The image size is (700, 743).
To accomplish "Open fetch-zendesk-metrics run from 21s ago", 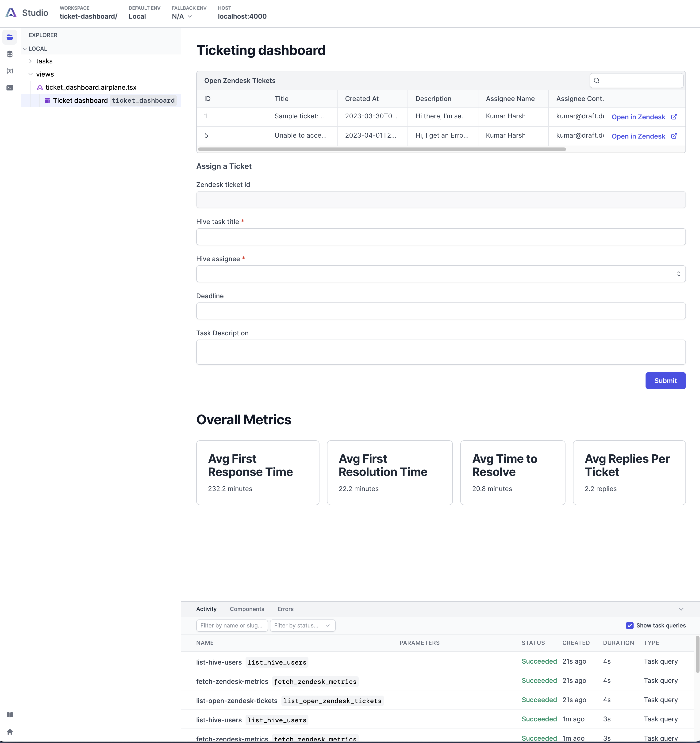I will [x=438, y=681].
